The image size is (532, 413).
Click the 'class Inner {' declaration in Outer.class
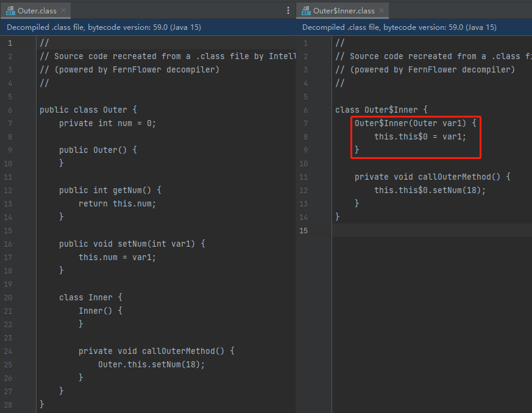point(91,297)
